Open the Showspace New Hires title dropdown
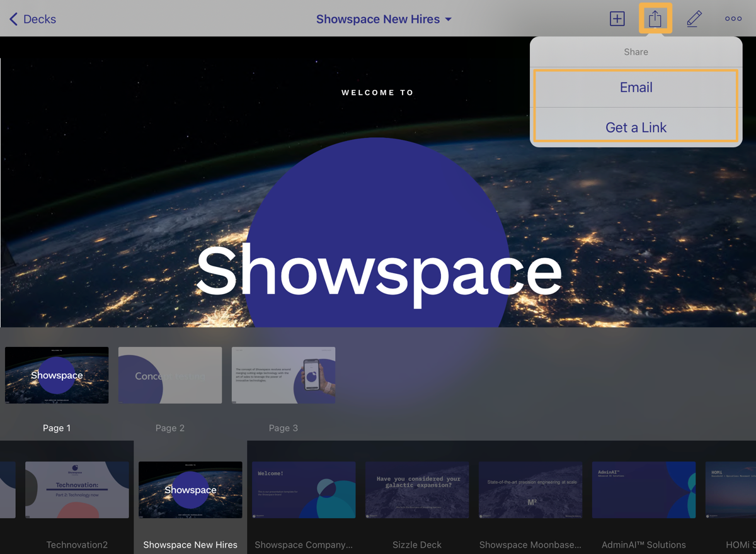 click(x=384, y=19)
